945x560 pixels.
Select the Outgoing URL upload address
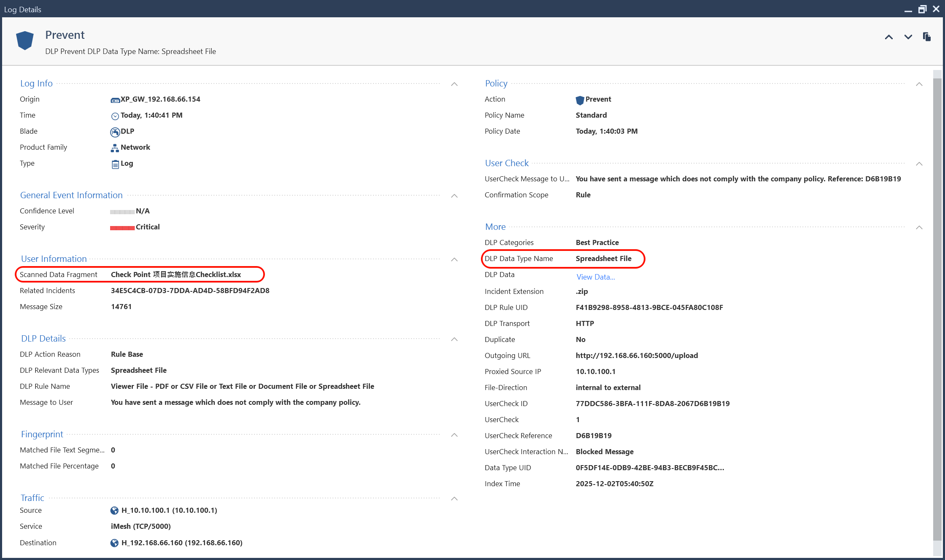point(637,355)
